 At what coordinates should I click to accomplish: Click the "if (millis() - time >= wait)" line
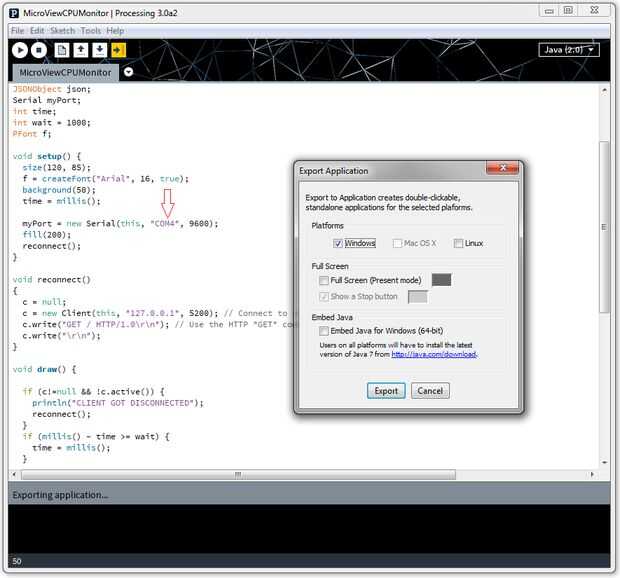(x=96, y=437)
